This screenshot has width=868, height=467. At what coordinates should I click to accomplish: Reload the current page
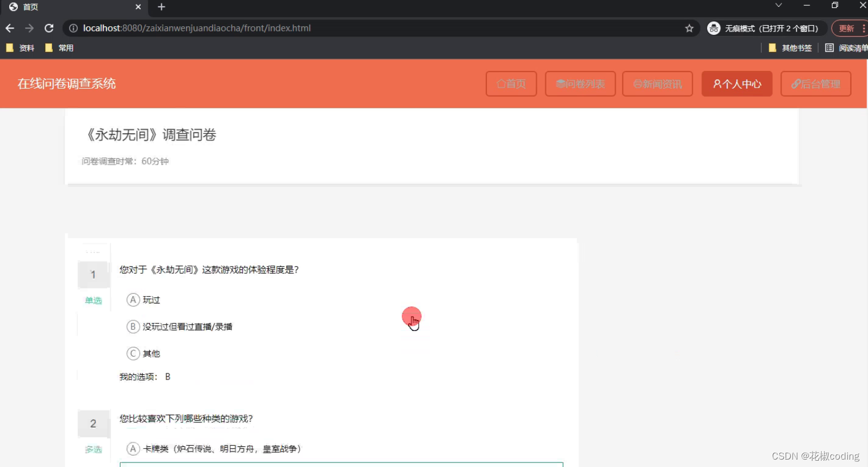(x=49, y=28)
